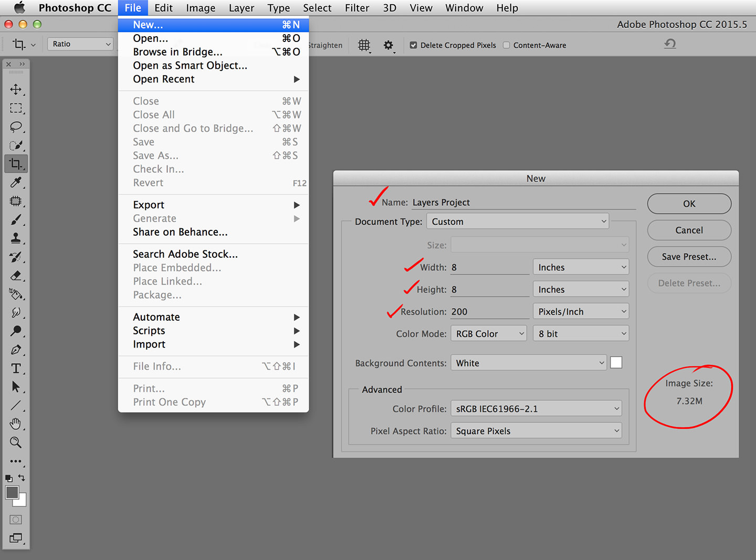This screenshot has width=756, height=560.
Task: Select the Clone Stamp tool
Action: [x=16, y=238]
